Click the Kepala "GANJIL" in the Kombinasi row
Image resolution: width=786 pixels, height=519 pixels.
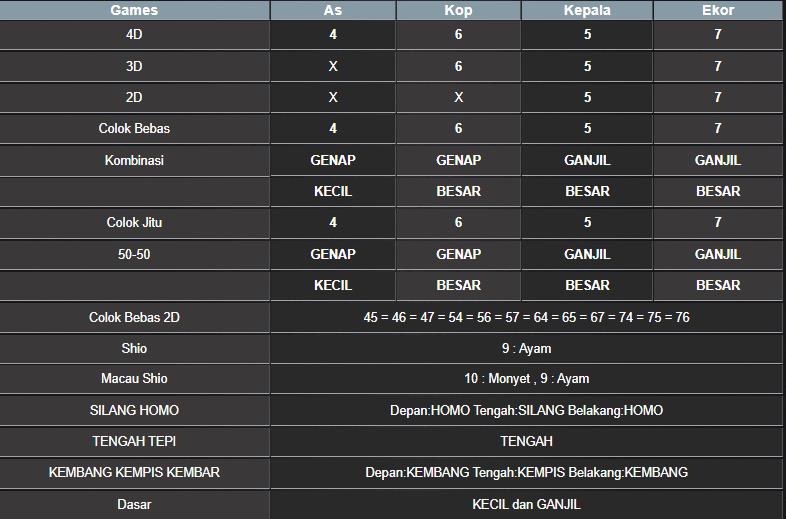point(587,160)
